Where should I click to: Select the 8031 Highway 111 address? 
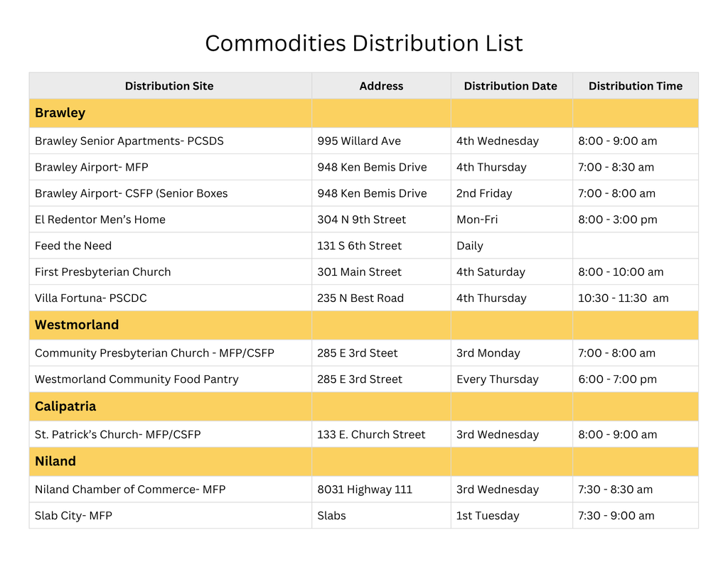(365, 490)
